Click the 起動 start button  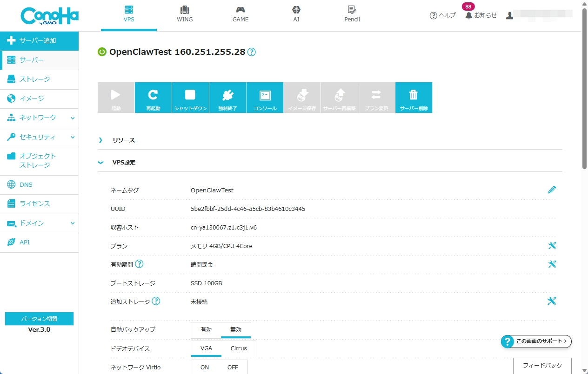(116, 98)
